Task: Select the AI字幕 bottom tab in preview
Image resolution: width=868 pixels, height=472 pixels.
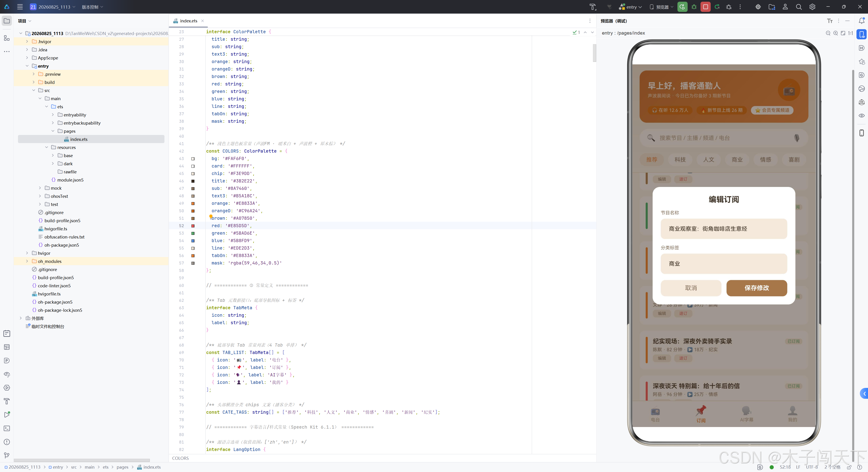Action: (x=746, y=414)
